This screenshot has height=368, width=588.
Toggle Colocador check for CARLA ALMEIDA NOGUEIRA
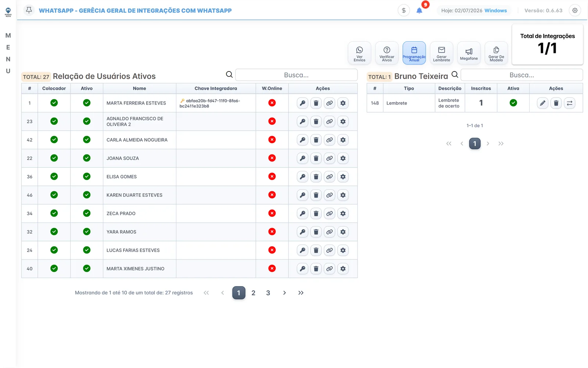click(54, 139)
